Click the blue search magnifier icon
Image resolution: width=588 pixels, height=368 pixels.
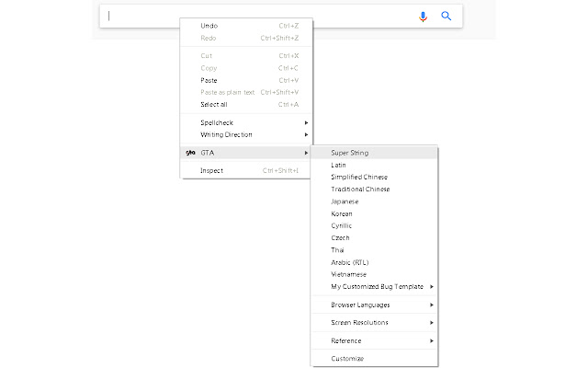click(x=447, y=16)
